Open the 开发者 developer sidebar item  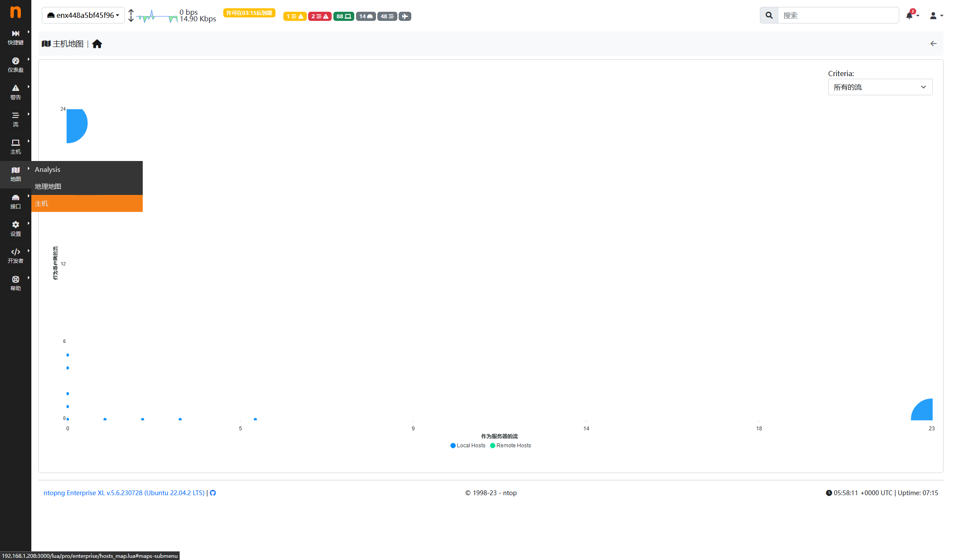click(16, 256)
